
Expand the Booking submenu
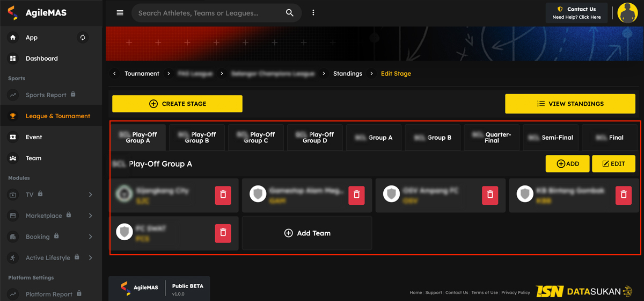click(x=90, y=236)
